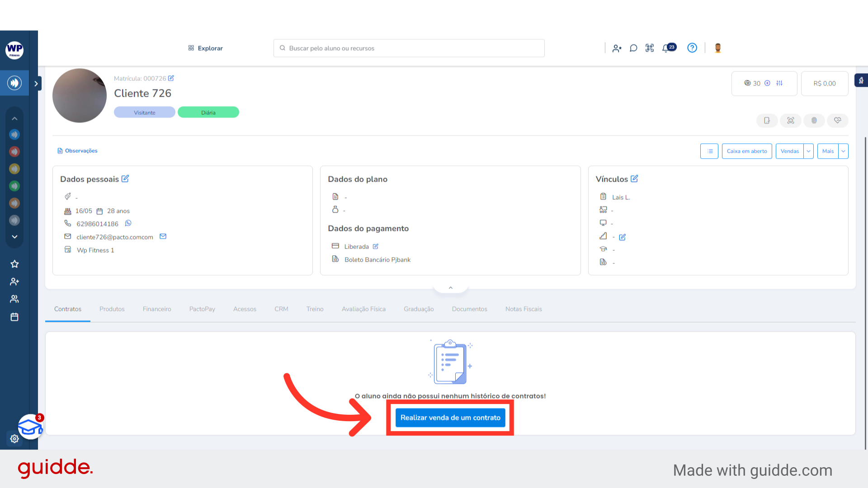Image resolution: width=868 pixels, height=488 pixels.
Task: Open the help question mark icon
Action: (692, 48)
